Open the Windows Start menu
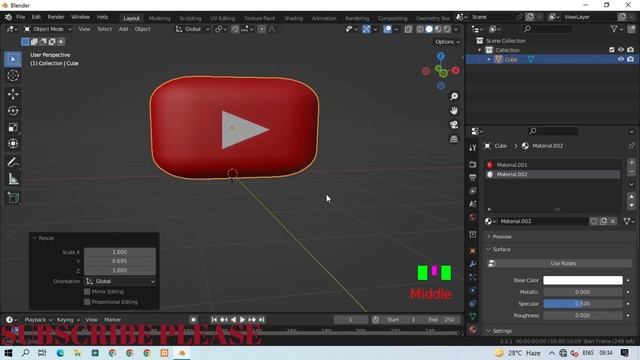The image size is (640, 360). pos(8,353)
